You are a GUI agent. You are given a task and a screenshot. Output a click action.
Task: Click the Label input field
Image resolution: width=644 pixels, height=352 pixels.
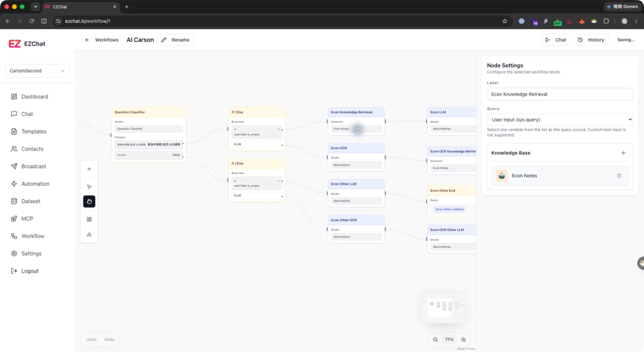click(x=560, y=94)
